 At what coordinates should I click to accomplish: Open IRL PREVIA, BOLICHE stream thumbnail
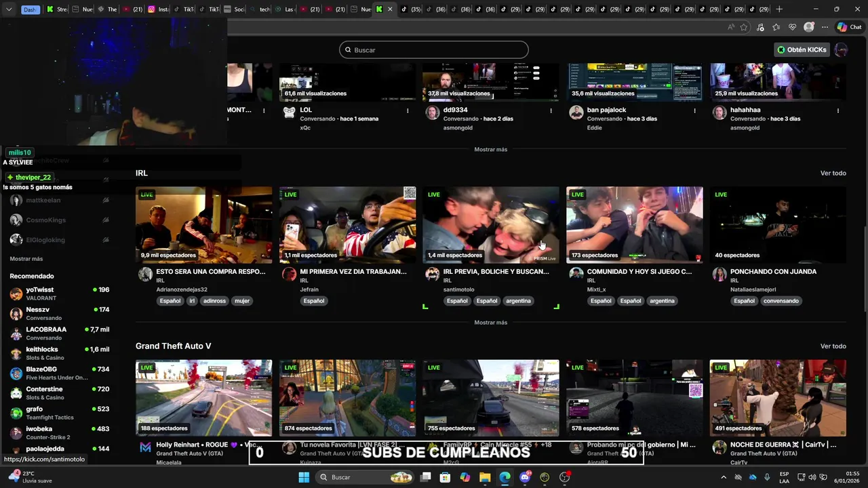pyautogui.click(x=491, y=225)
